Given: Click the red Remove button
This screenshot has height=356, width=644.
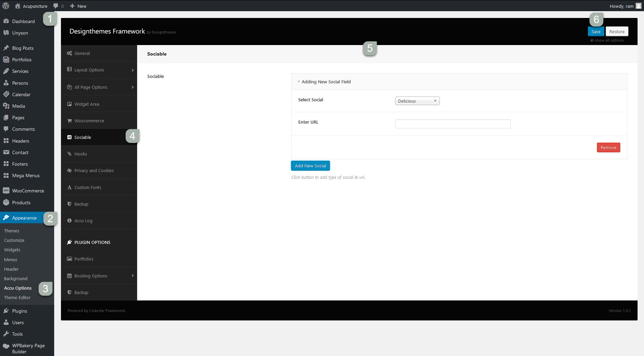Looking at the screenshot, I should (x=608, y=147).
